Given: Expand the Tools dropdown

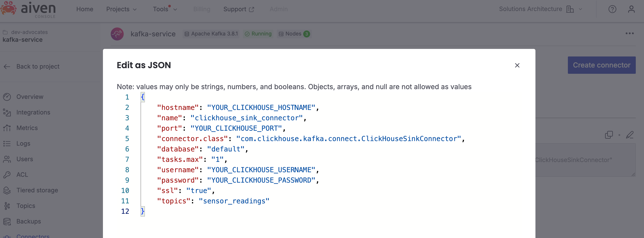Looking at the screenshot, I should [x=165, y=9].
